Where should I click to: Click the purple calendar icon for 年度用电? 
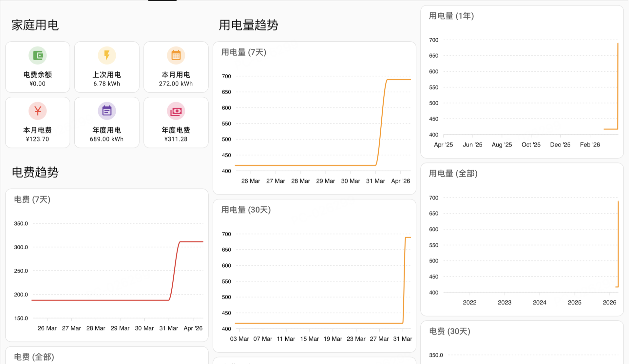coord(107,111)
